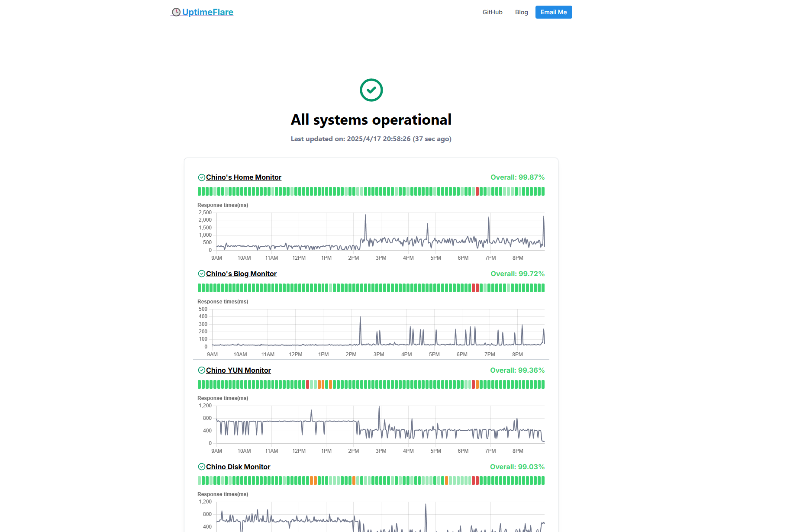Click status check icon beside Chino Disk Monitor

point(201,467)
